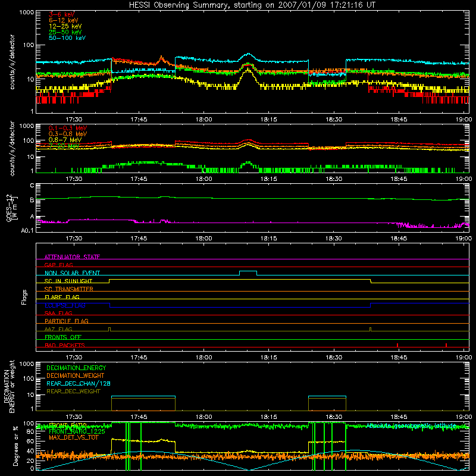Click the 50-100 keV peak near 18:10
Screen dimensions: 476x476
(x=249, y=54)
